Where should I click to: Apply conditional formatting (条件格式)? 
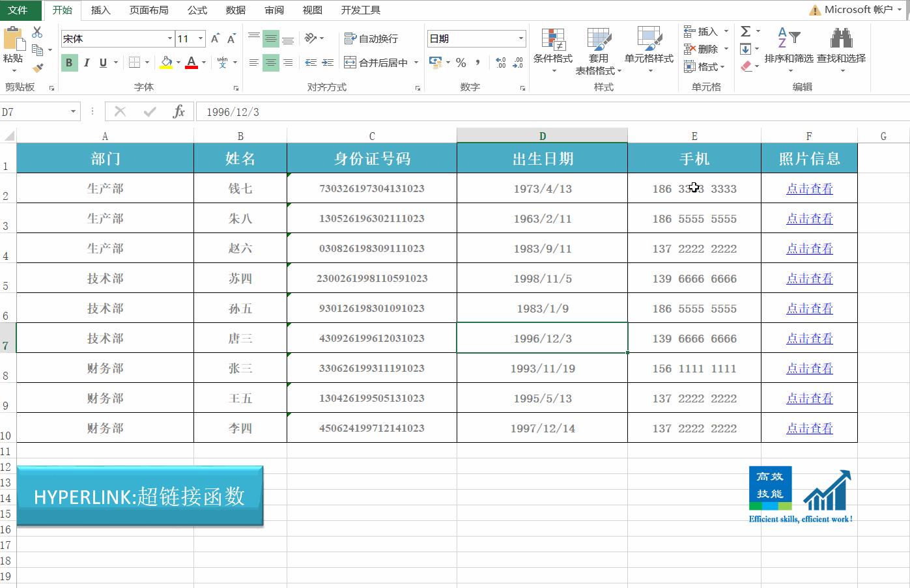(554, 49)
